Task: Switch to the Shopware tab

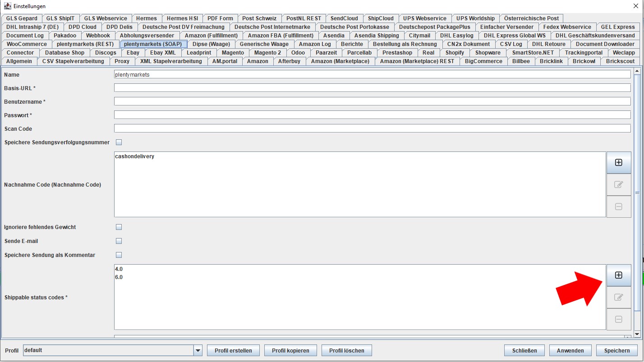Action: click(x=488, y=53)
